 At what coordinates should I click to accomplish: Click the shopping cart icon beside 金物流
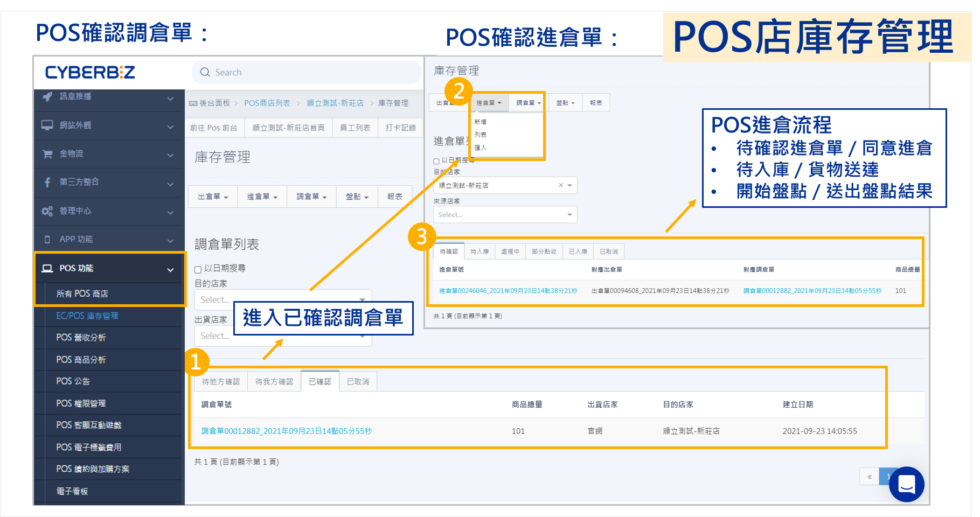point(47,154)
